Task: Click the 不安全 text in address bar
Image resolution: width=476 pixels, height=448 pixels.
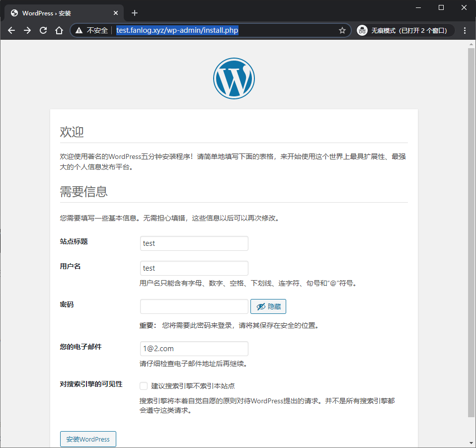Action: pos(97,30)
